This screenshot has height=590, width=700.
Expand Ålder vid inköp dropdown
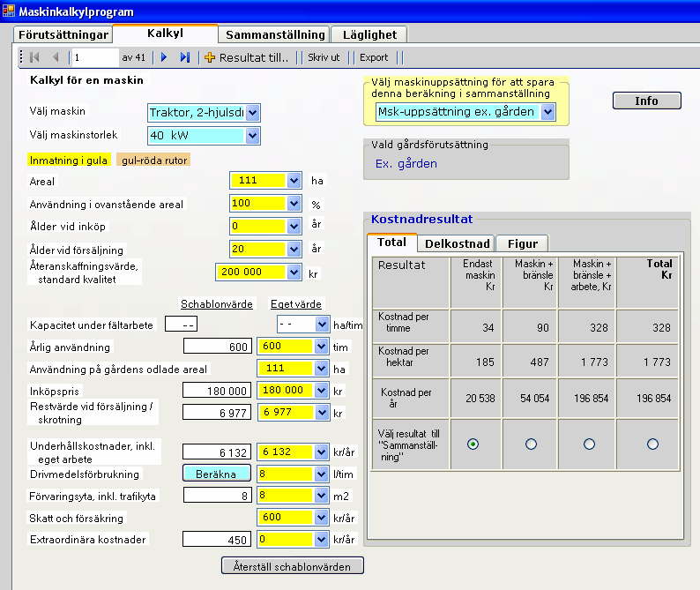pyautogui.click(x=294, y=226)
